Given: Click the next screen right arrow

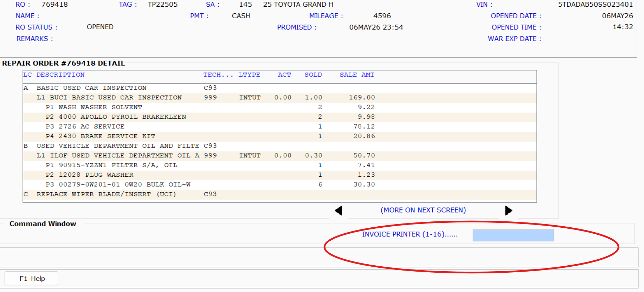Looking at the screenshot, I should (x=509, y=210).
